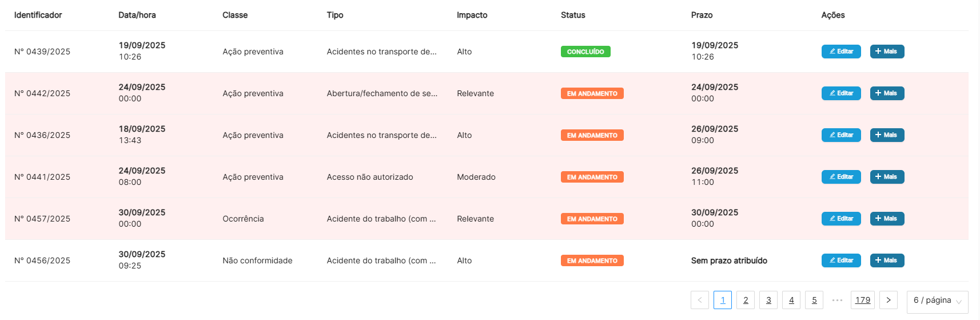The width and height of the screenshot is (980, 320).
Task: Click the pagination ellipsis to skip pages
Action: [x=837, y=300]
